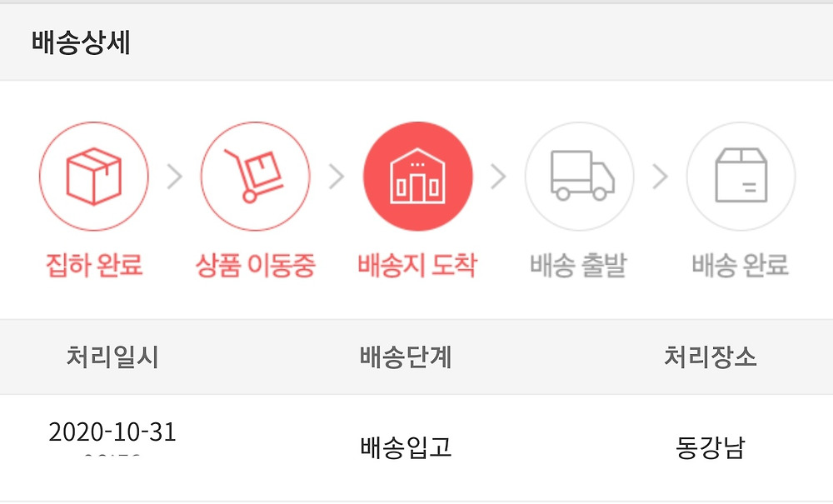Image resolution: width=833 pixels, height=504 pixels.
Task: Click the 2020-10-31 date entry
Action: 112,433
